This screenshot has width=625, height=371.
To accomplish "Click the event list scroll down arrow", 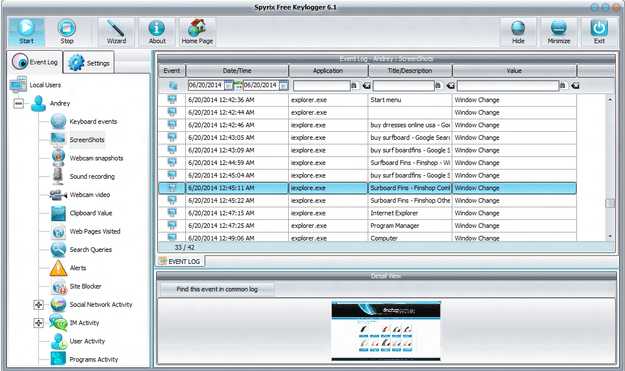I will pos(610,236).
